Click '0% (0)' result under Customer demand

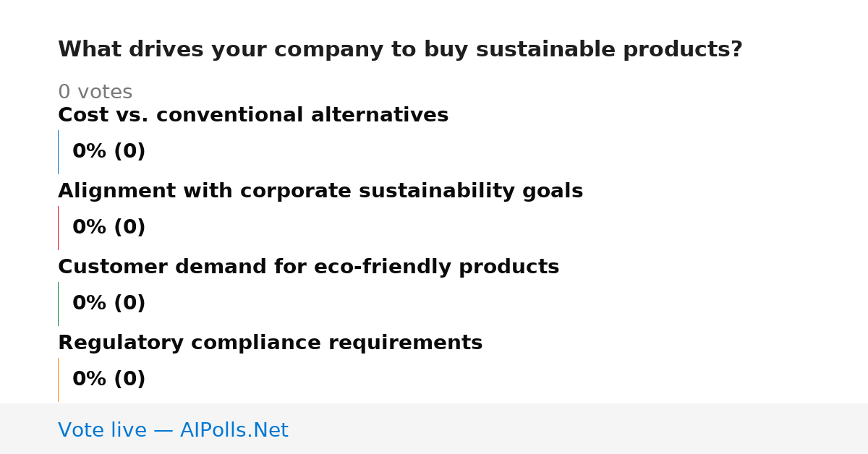(109, 304)
